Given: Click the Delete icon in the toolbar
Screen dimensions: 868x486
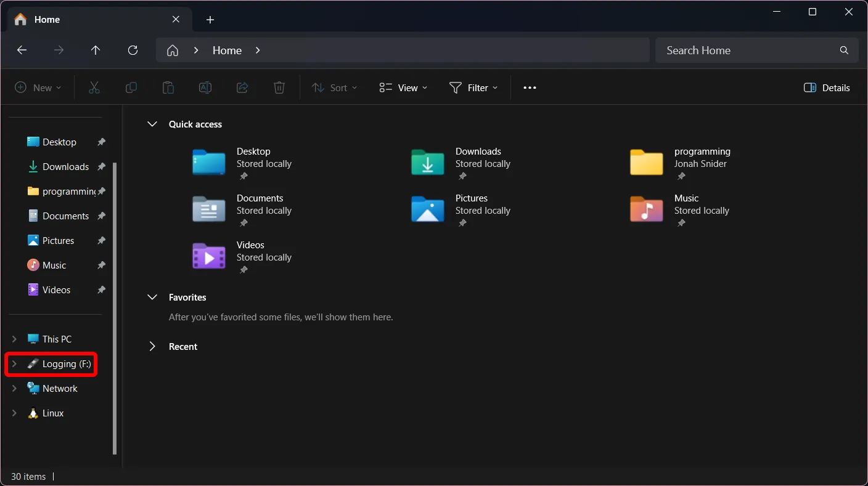Looking at the screenshot, I should 279,87.
